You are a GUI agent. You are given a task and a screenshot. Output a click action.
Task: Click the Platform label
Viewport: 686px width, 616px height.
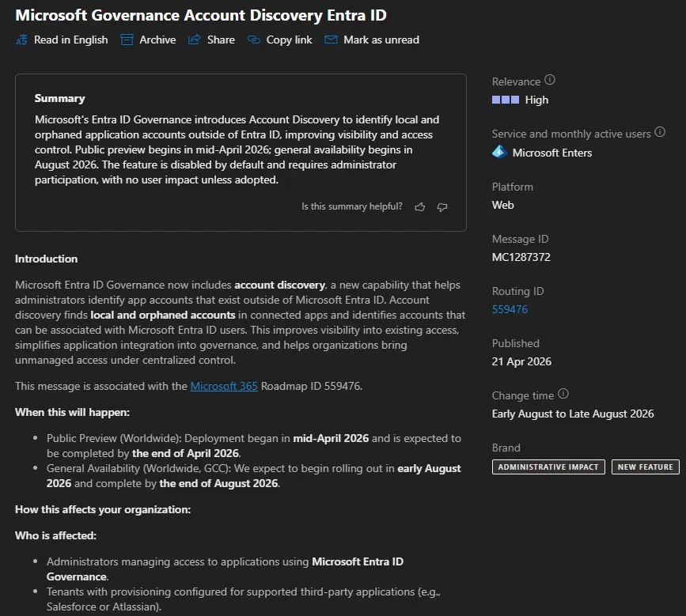[513, 187]
